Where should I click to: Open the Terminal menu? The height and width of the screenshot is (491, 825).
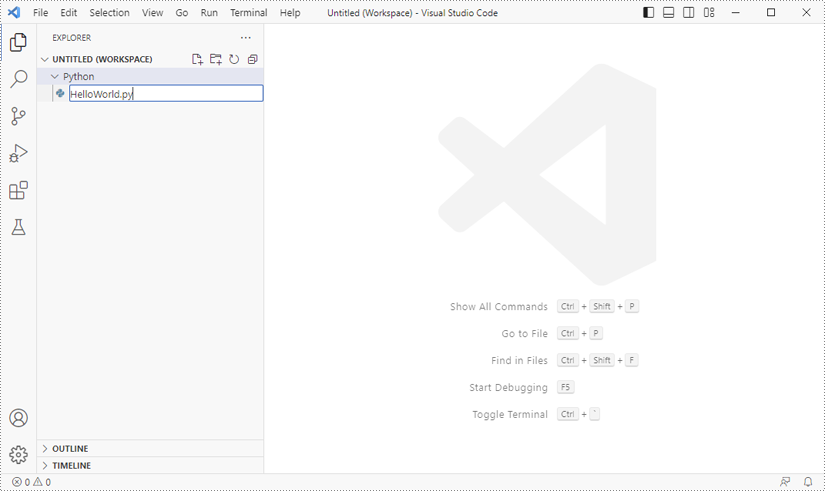coord(249,13)
